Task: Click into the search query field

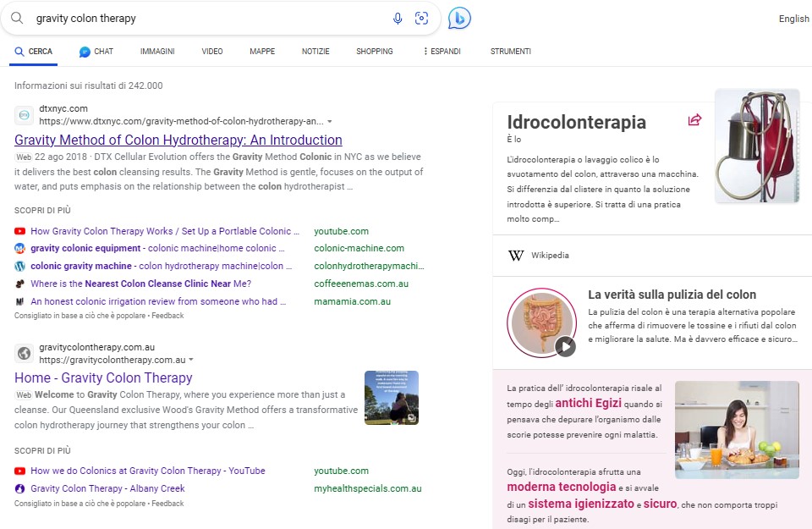Action: [x=207, y=19]
